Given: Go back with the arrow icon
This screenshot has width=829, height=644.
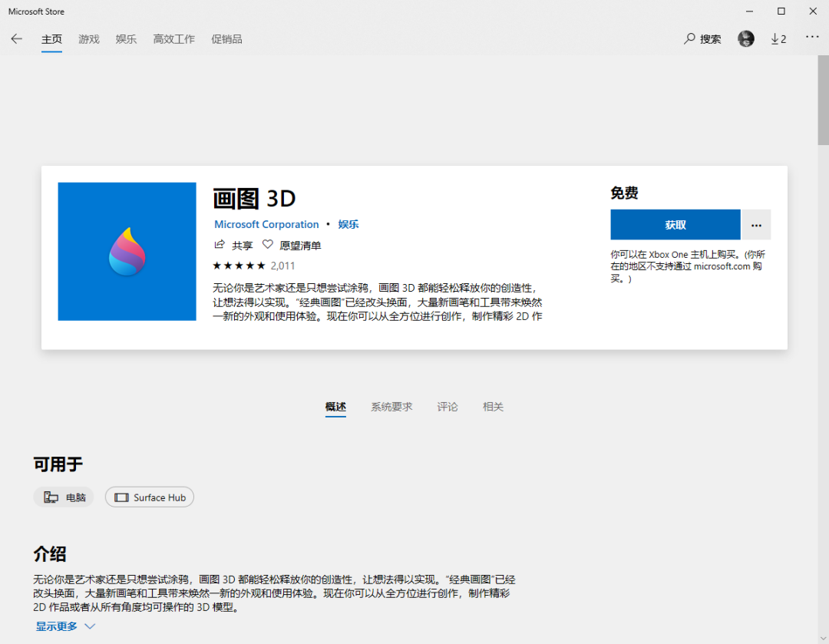Looking at the screenshot, I should click(16, 38).
